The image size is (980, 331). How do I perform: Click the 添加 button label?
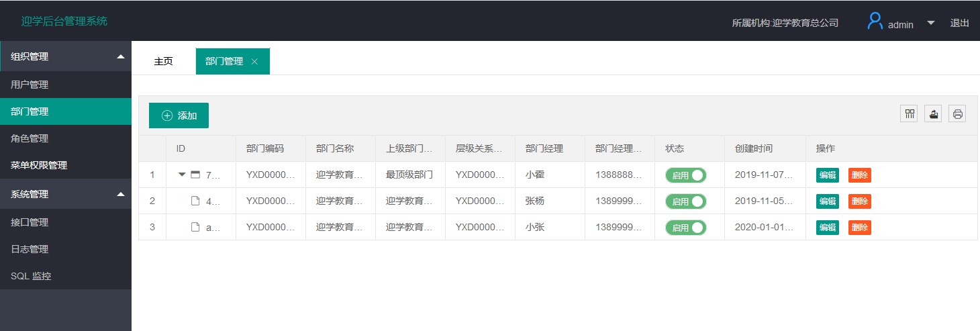point(187,115)
